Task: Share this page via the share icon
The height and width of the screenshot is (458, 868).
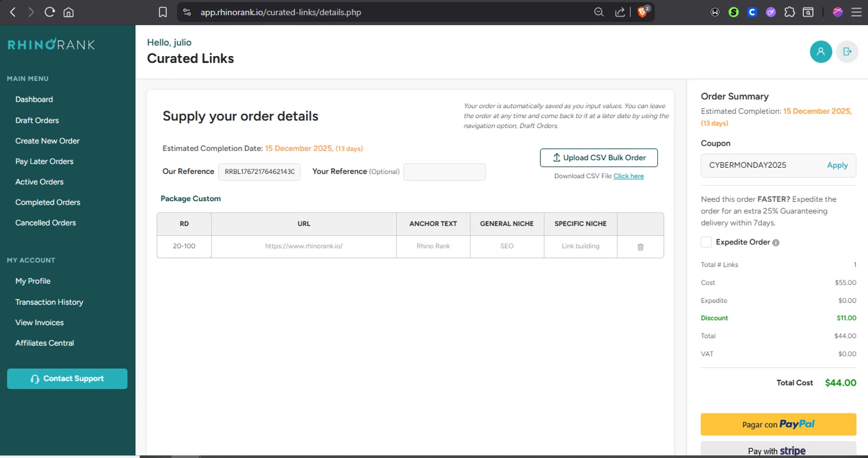Action: click(620, 12)
